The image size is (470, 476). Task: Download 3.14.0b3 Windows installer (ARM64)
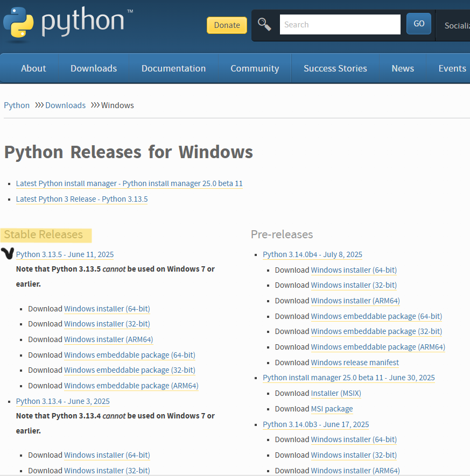click(355, 471)
